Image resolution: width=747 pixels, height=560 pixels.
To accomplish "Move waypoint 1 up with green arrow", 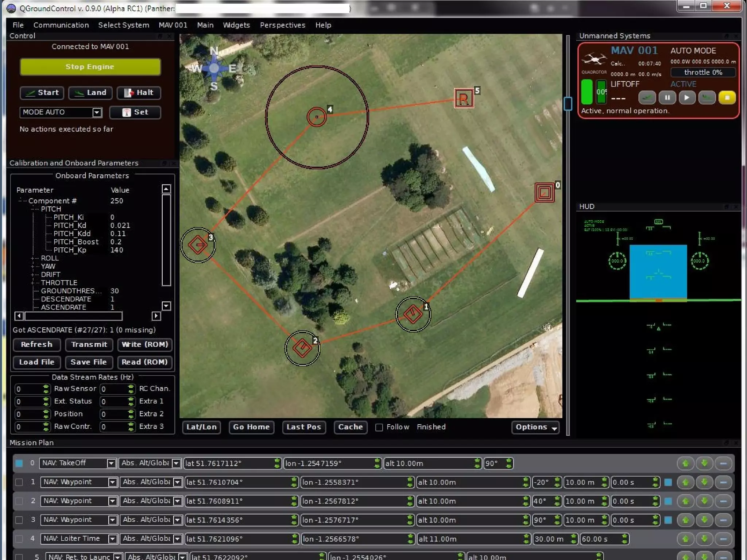I will pyautogui.click(x=685, y=482).
